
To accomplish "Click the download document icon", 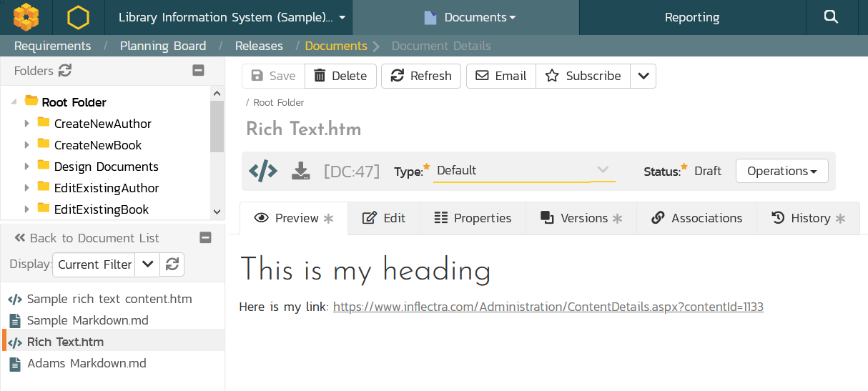I will click(x=301, y=171).
